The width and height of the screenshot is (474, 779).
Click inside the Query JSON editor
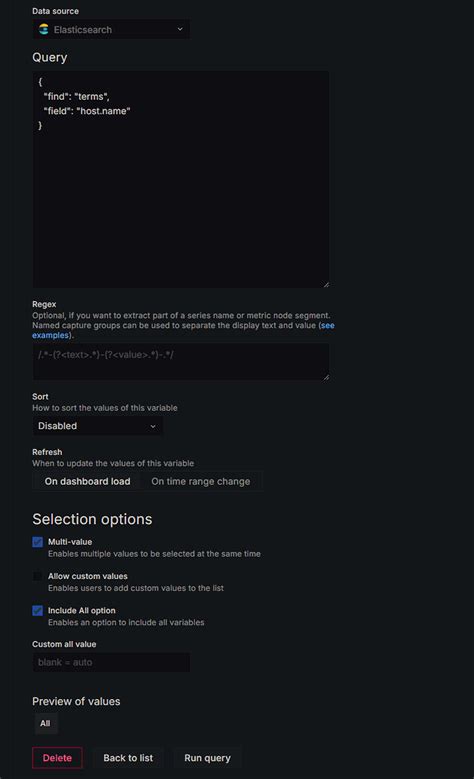click(x=181, y=179)
